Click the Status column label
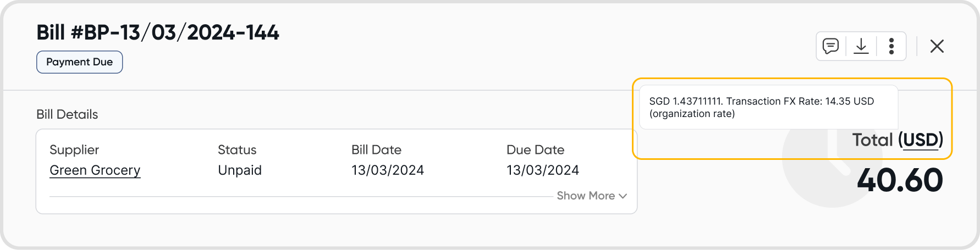 tap(237, 150)
